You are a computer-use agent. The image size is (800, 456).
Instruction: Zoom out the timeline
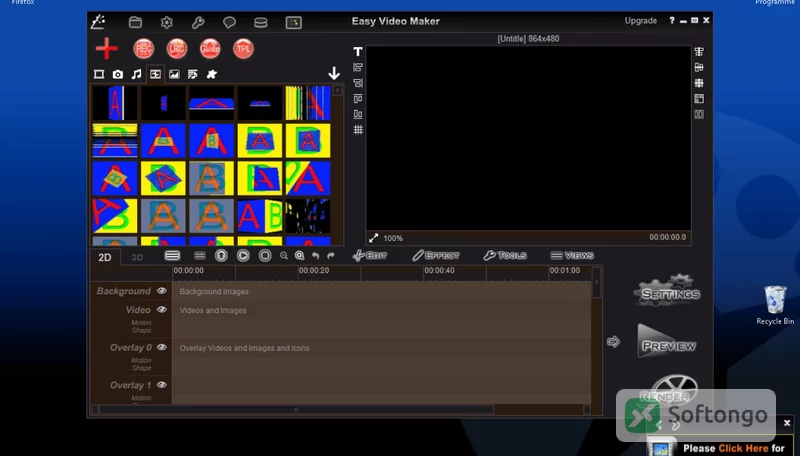pos(284,256)
